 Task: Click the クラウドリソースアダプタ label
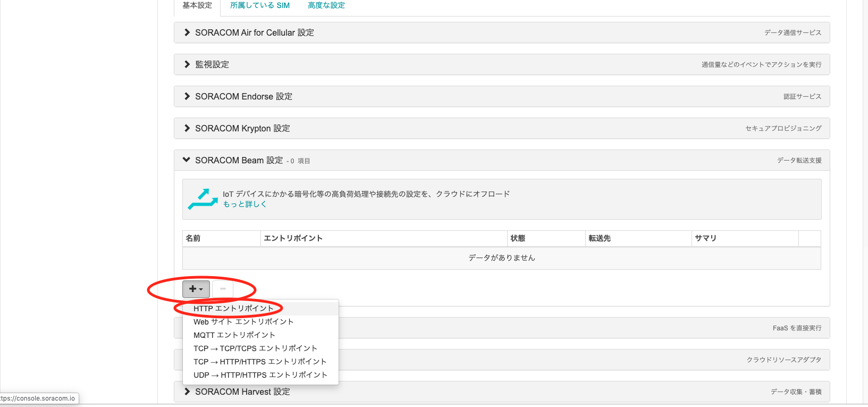click(784, 360)
